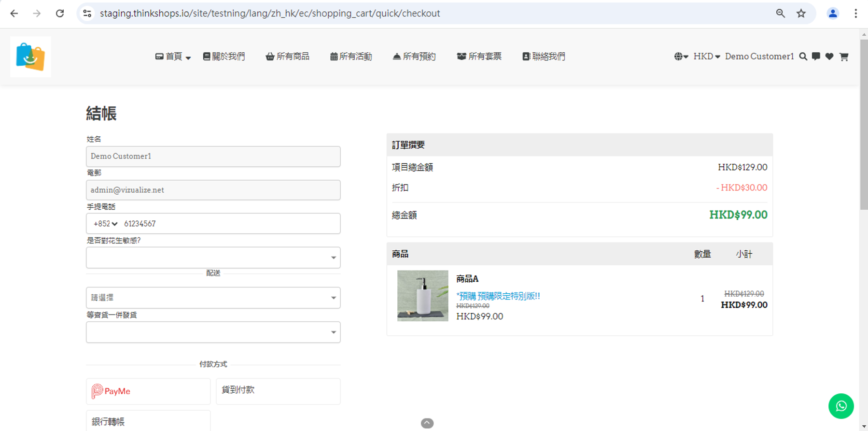
Task: Choose 貨到付款 payment option
Action: [278, 391]
